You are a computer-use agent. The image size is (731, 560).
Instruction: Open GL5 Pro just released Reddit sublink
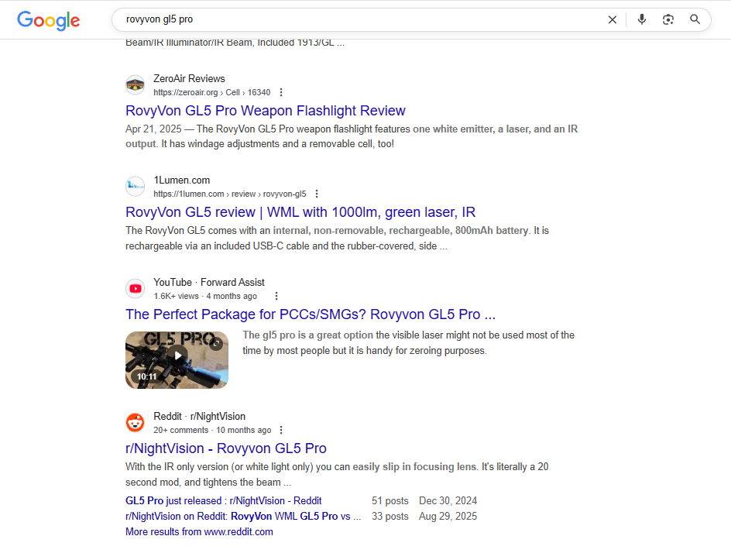click(223, 501)
